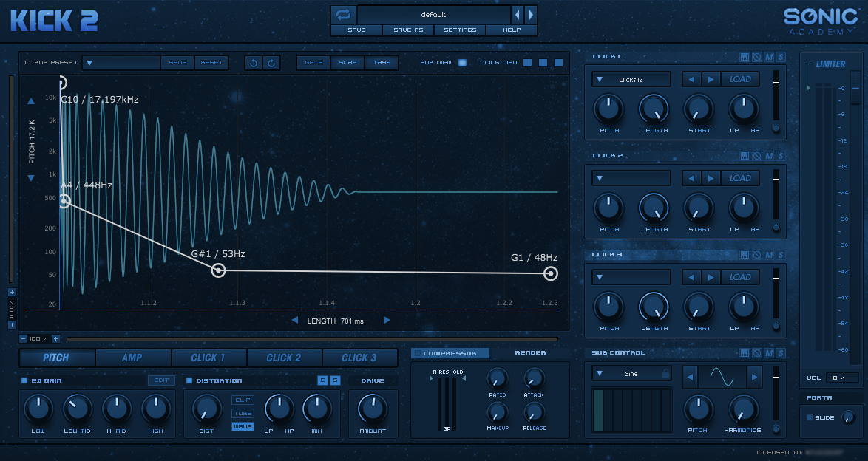
Task: Redo the curve edit
Action: (271, 63)
